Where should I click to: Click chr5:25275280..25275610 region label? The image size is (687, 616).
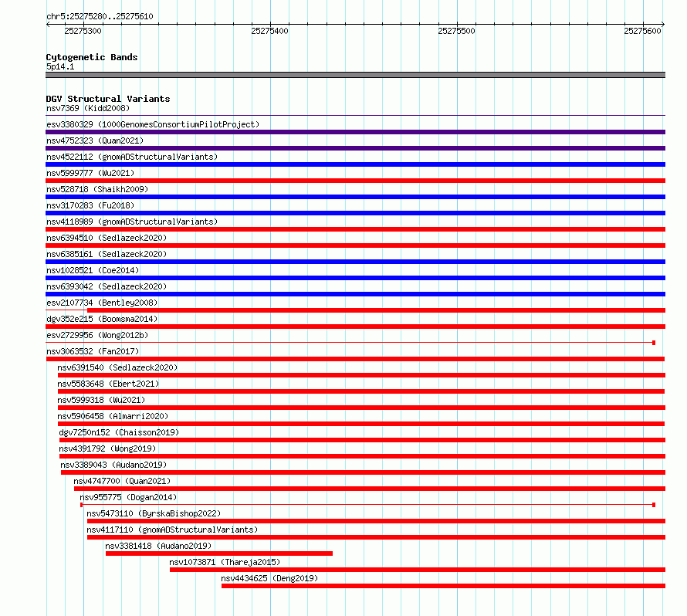click(x=100, y=16)
